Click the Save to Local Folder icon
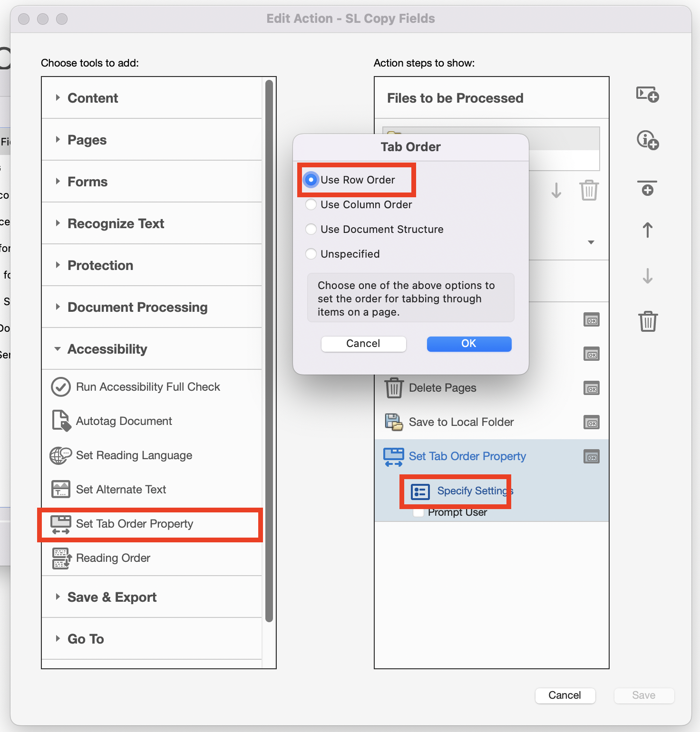Viewport: 700px width, 732px height. (x=394, y=422)
